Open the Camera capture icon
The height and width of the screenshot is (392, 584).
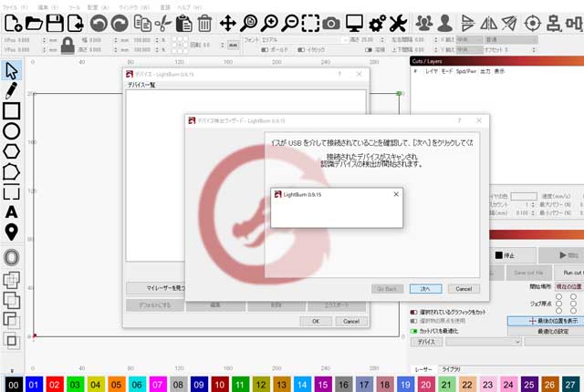[331, 24]
